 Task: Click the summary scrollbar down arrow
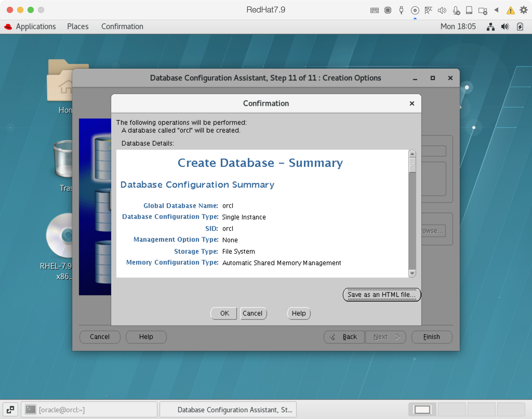pos(412,273)
